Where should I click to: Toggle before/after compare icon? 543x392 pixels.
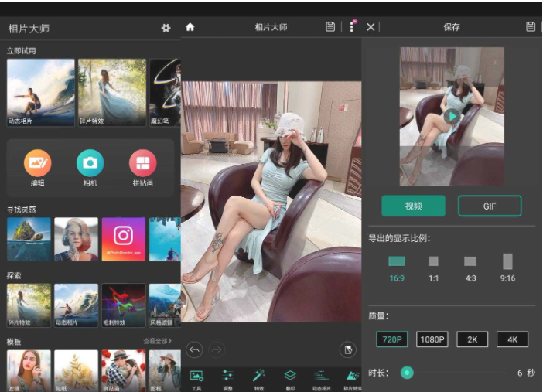(348, 349)
